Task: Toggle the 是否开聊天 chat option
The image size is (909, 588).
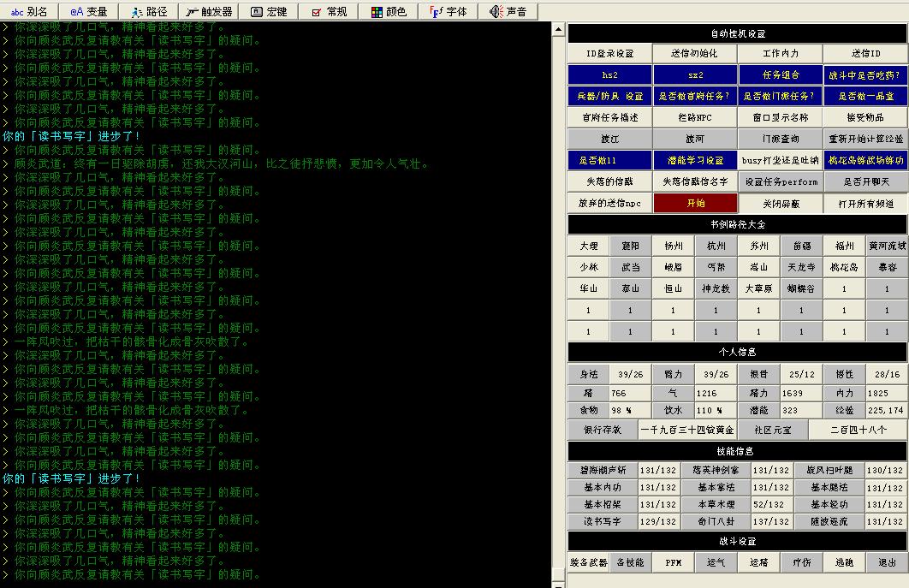Action: coord(865,181)
